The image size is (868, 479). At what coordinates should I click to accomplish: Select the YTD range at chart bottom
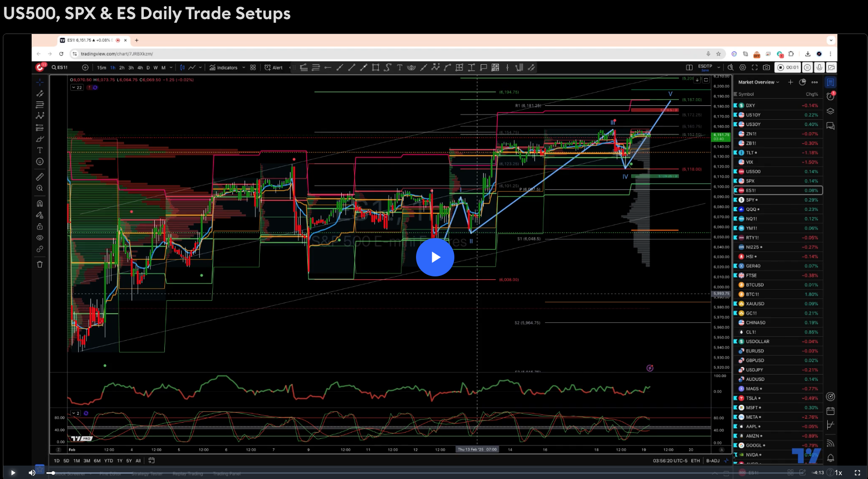[109, 461]
